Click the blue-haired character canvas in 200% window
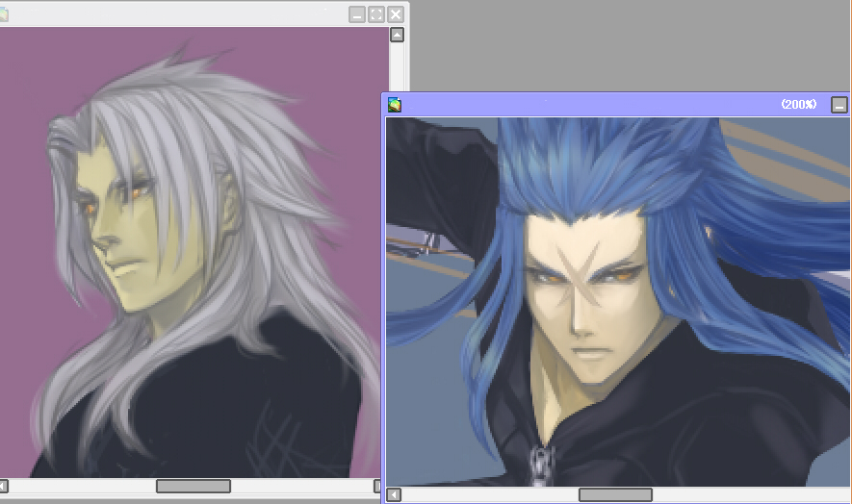Image resolution: width=852 pixels, height=504 pixels. pos(618,302)
